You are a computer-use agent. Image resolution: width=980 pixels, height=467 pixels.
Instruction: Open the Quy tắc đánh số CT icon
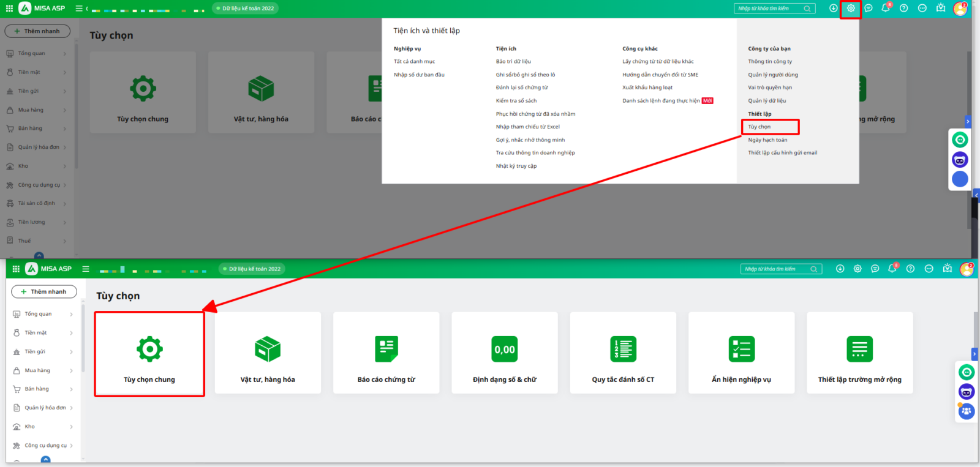click(623, 349)
